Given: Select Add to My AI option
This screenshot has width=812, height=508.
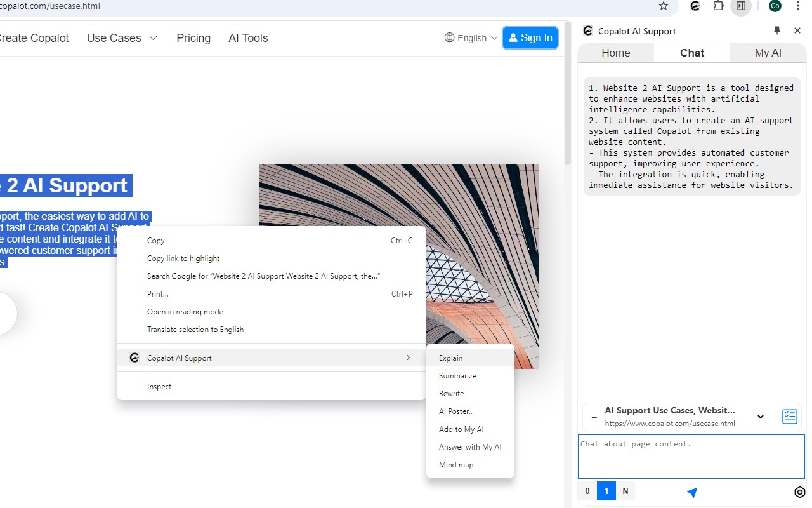Looking at the screenshot, I should (470, 429).
